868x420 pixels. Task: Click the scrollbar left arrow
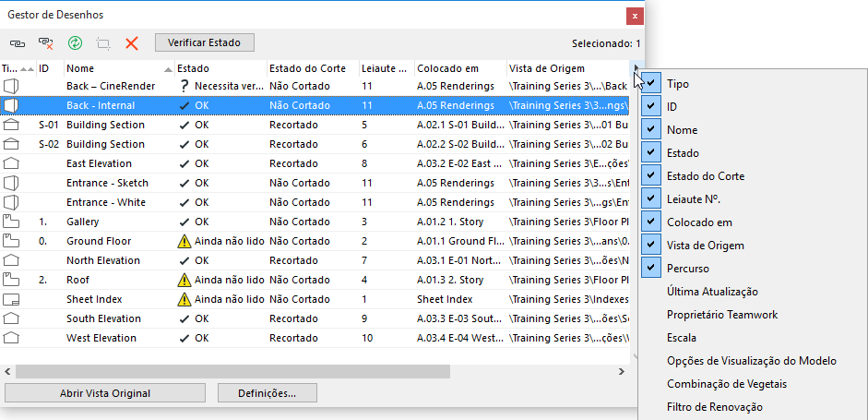7,372
